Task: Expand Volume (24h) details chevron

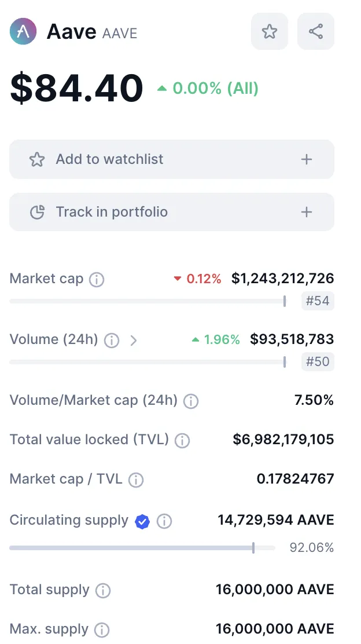Action: [x=133, y=341]
